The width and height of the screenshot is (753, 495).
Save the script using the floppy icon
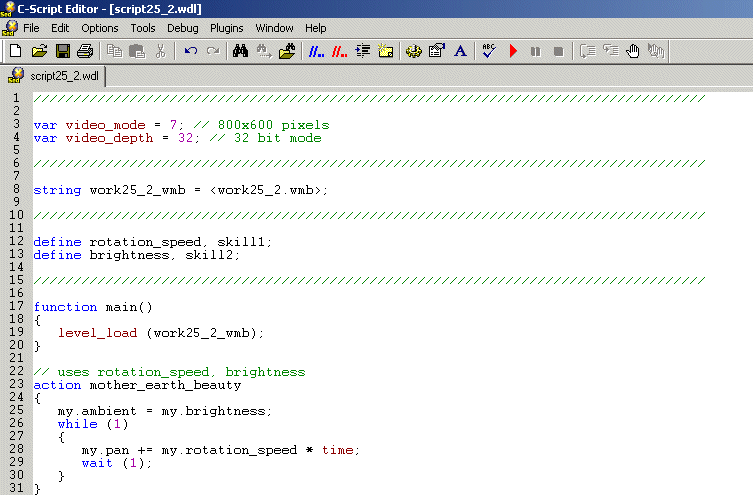tap(62, 51)
